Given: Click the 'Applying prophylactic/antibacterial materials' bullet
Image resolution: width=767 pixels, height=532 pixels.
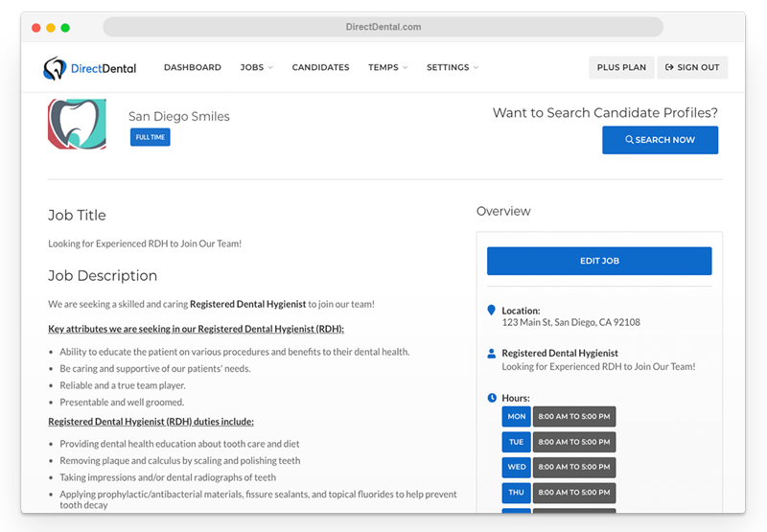Looking at the screenshot, I should pos(258,499).
